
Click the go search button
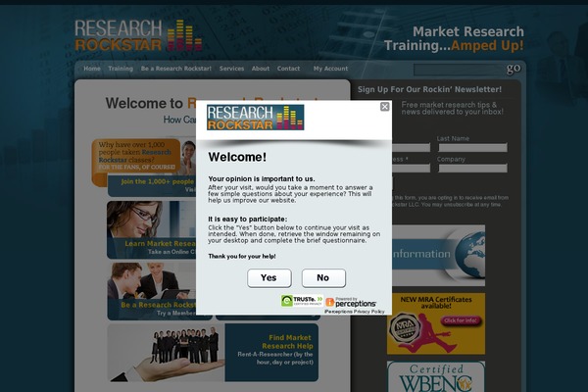tap(514, 69)
